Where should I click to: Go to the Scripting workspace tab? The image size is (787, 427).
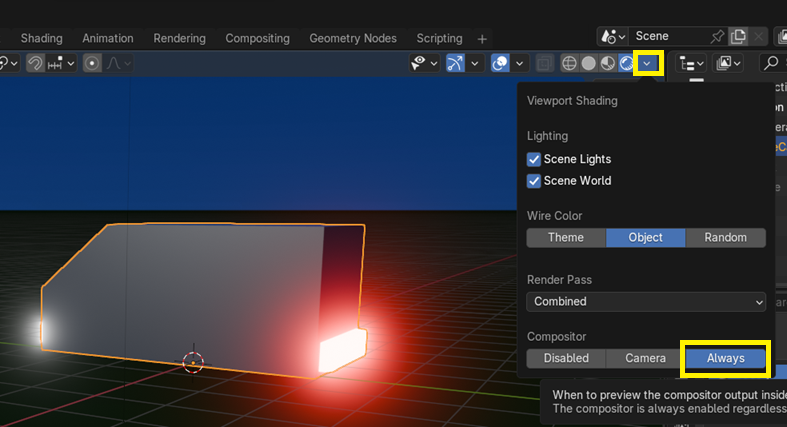(x=439, y=39)
